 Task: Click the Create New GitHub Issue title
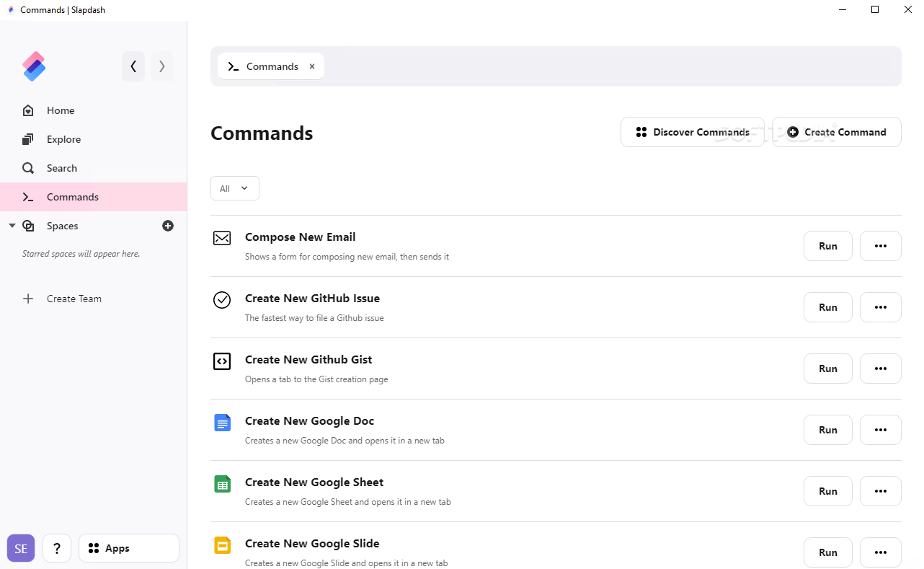(312, 299)
